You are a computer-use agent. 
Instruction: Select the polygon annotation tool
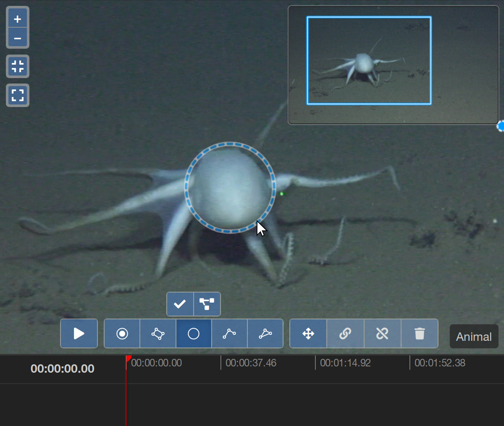pos(265,334)
